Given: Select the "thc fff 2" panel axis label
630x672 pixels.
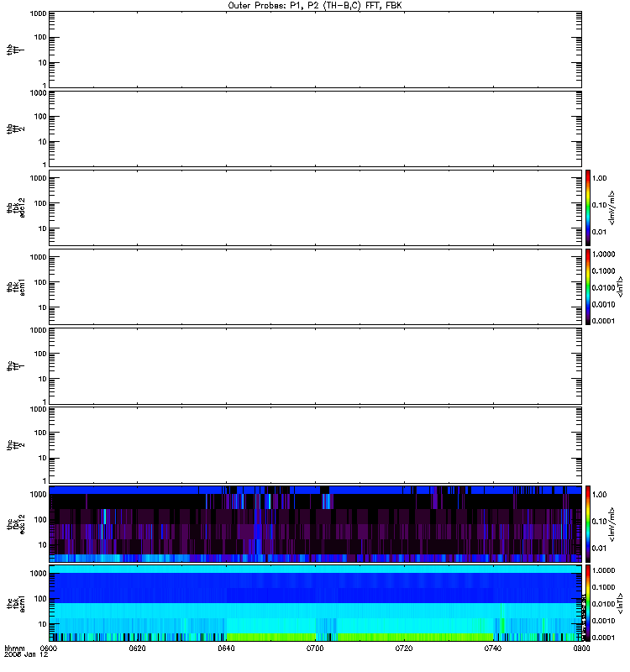Looking at the screenshot, I should pos(15,445).
